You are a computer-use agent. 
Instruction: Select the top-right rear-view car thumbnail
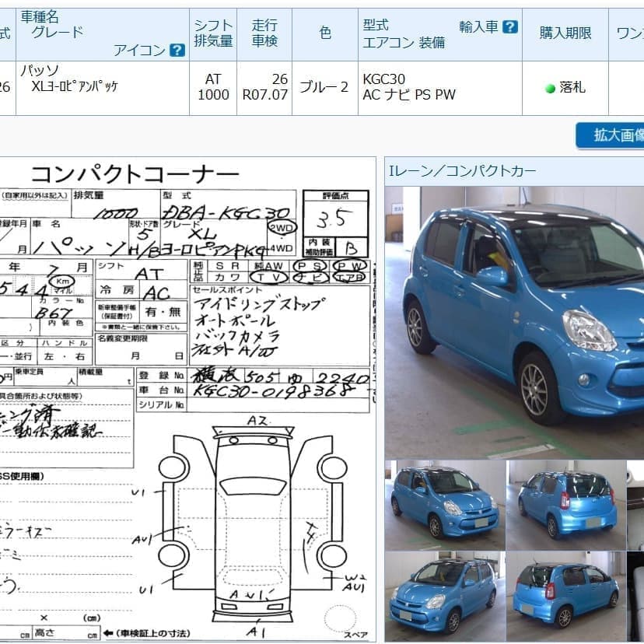tap(565, 503)
